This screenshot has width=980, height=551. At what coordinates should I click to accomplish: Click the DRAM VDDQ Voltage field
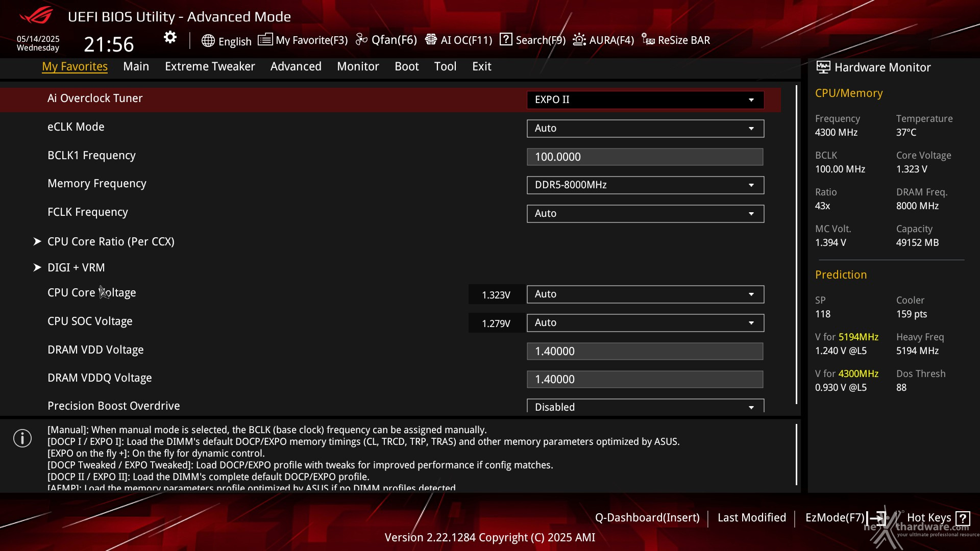click(645, 379)
